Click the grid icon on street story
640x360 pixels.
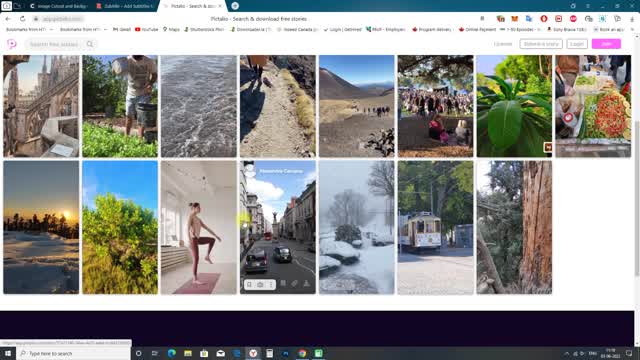pos(283,283)
